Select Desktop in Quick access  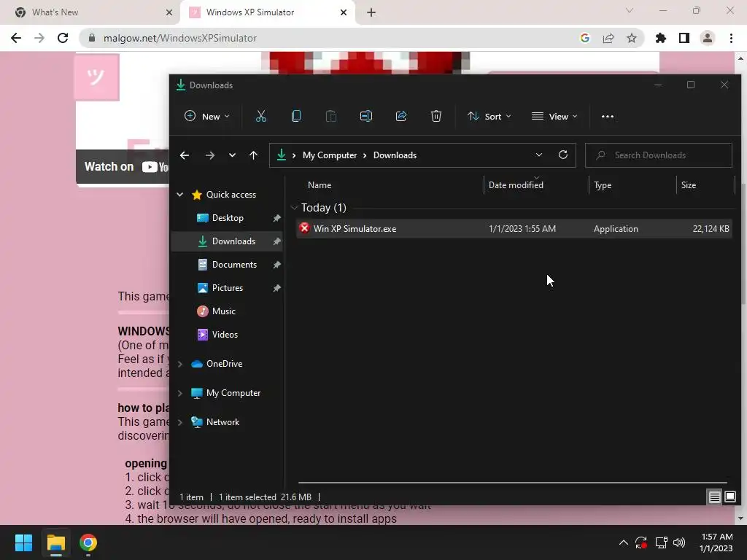point(228,218)
